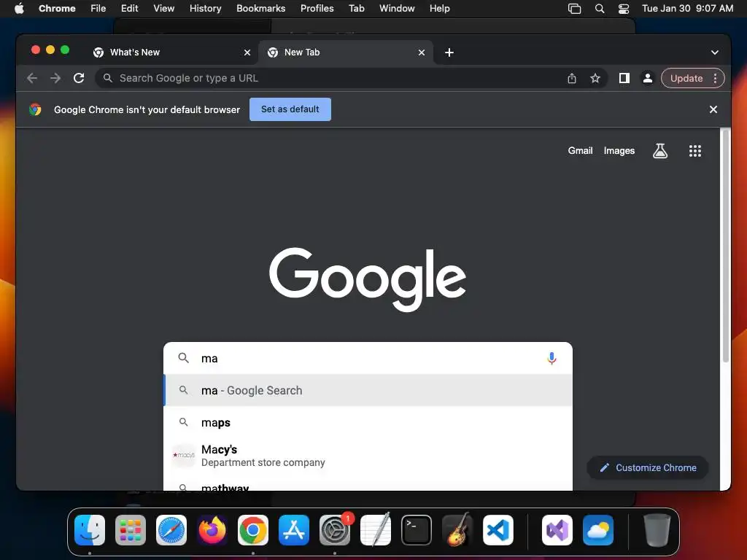
Task: Open App Store from the Dock
Action: (x=294, y=530)
